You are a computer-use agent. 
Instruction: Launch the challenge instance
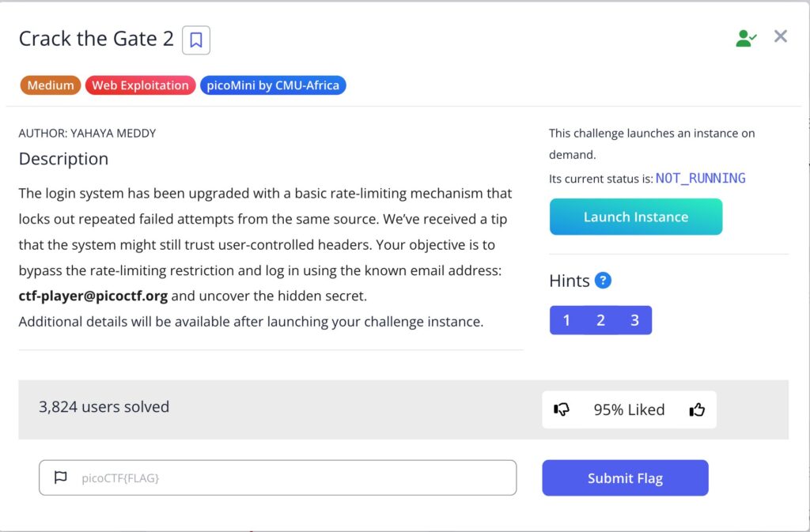click(636, 217)
